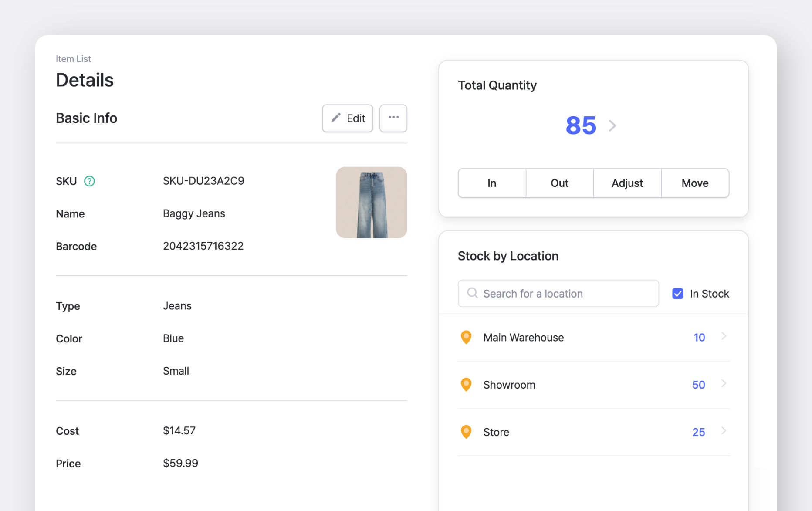Go back via Item List breadcrumb
The height and width of the screenshot is (511, 812).
tap(73, 59)
